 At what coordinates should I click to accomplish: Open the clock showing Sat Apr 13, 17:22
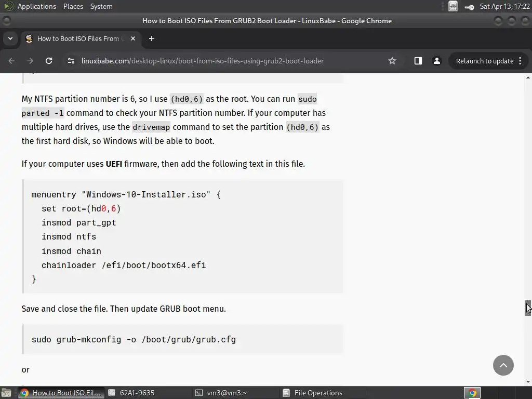point(504,6)
